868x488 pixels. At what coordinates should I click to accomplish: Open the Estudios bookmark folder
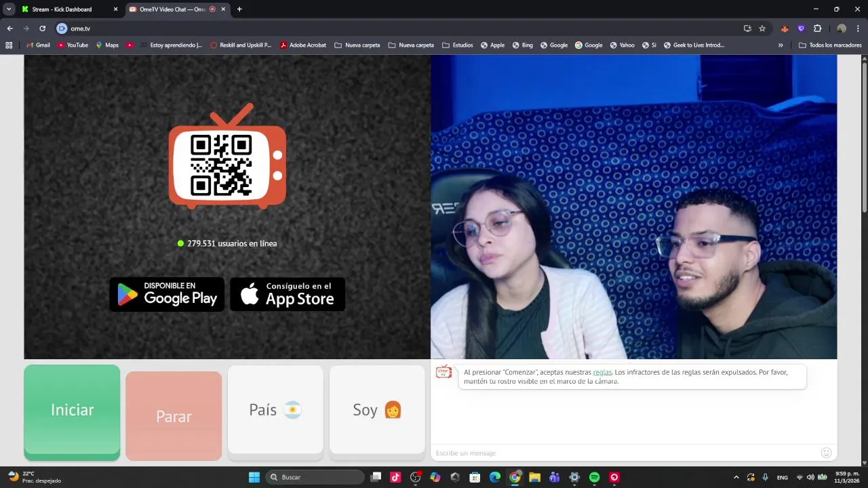[458, 45]
